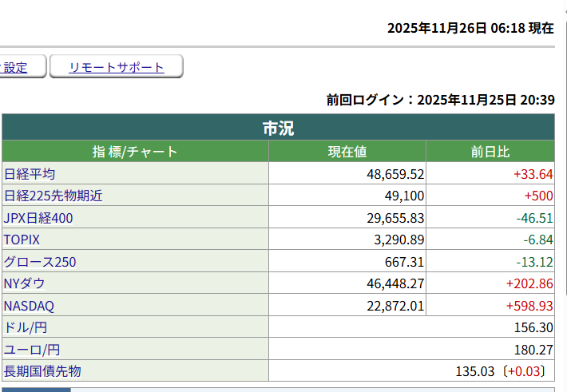This screenshot has height=392, width=567.
Task: Select the 日経225先物期近 link
Action: [54, 196]
